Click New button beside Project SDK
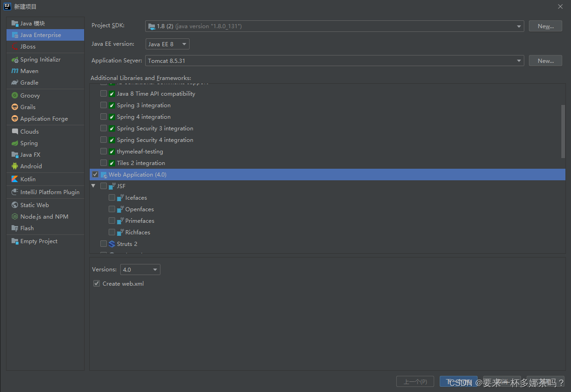 click(x=546, y=26)
